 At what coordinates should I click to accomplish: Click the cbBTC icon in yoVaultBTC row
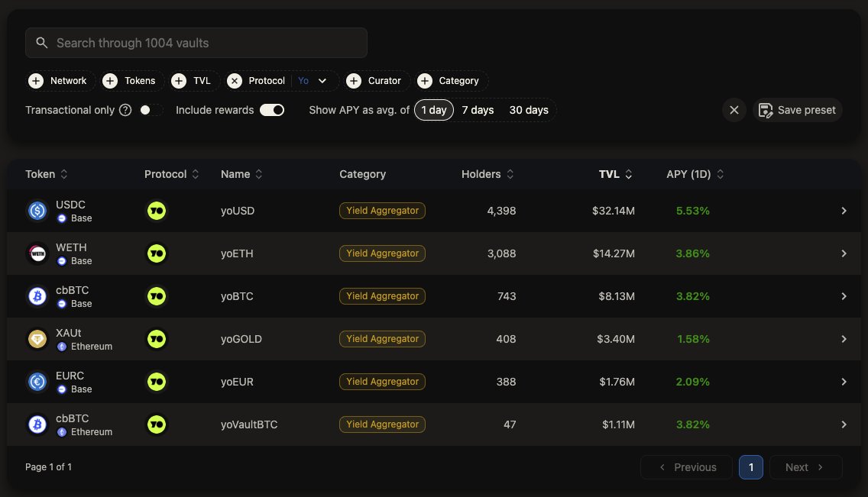pyautogui.click(x=37, y=424)
